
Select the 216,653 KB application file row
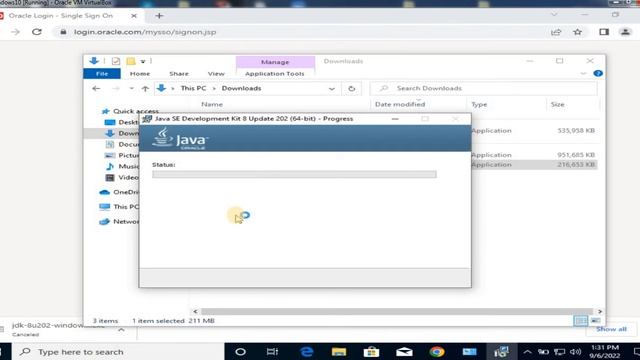click(534, 164)
